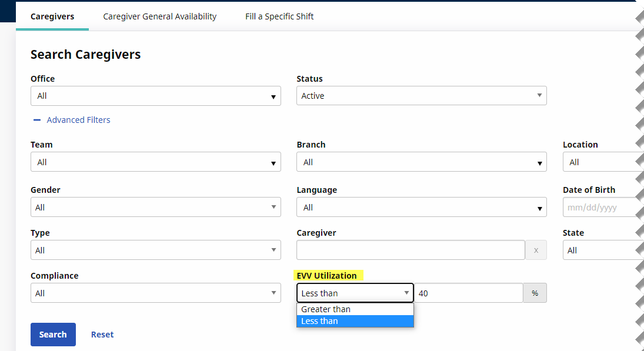
Task: Click the EVV Utilization percentage value field
Action: click(x=469, y=293)
